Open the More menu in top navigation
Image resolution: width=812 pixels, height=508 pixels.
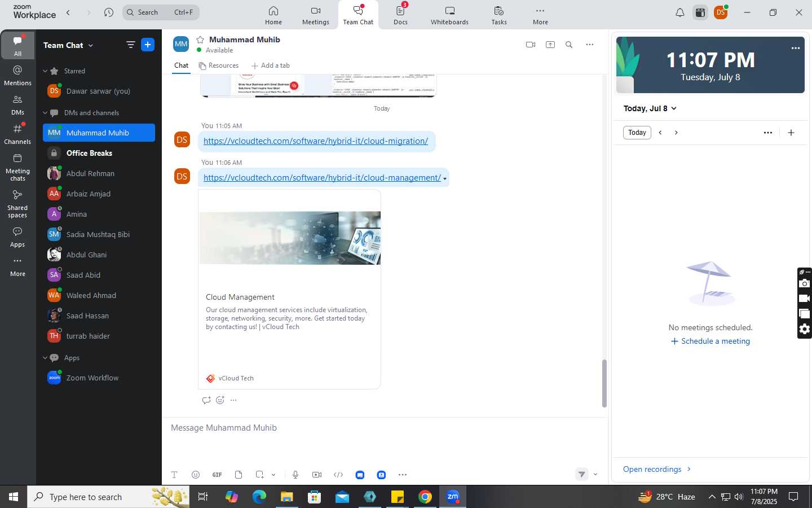pos(540,15)
